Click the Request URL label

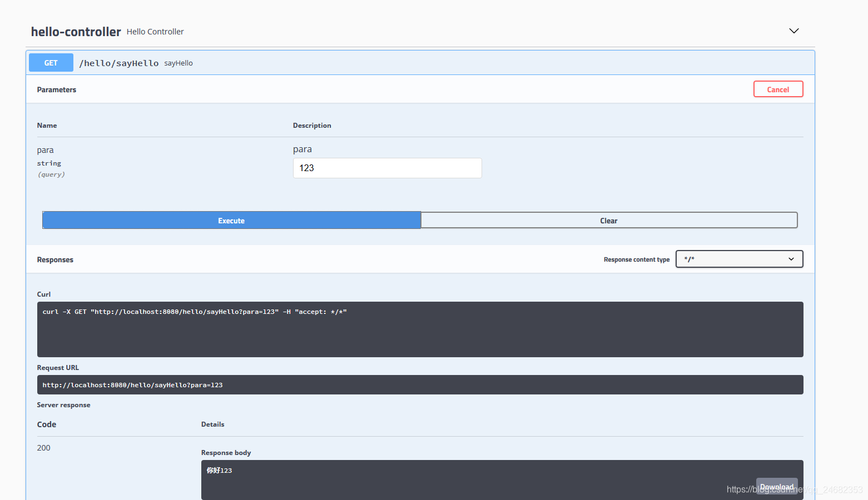(x=58, y=368)
